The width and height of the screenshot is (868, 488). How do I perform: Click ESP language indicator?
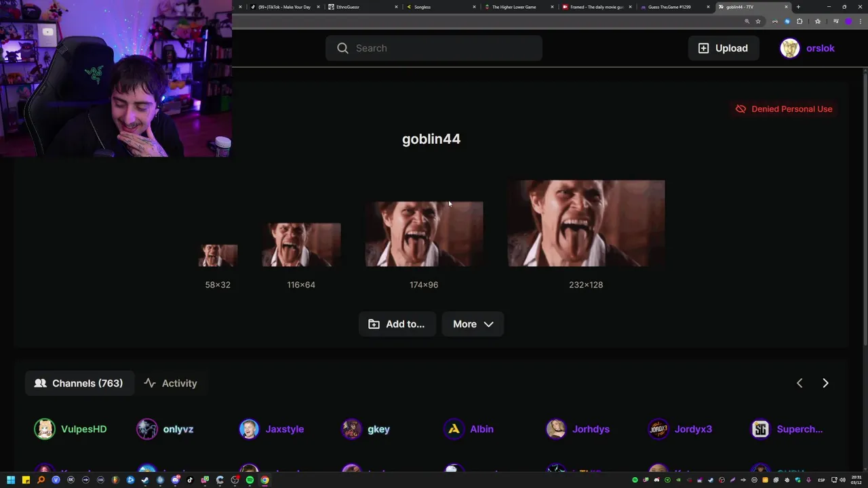(821, 480)
